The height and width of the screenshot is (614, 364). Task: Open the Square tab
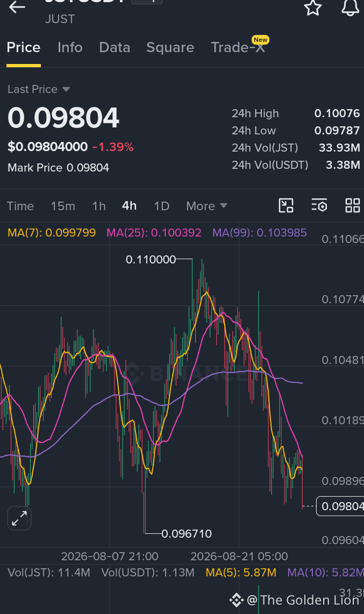click(170, 47)
